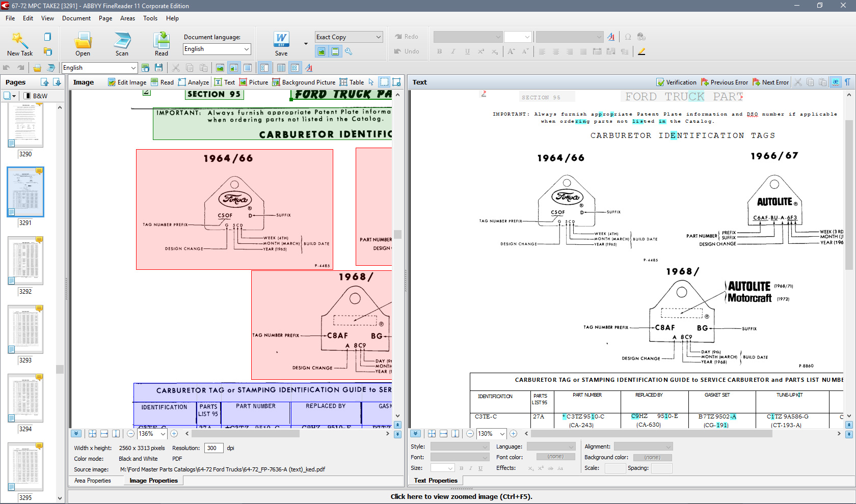Click the Resolution 300 dpi field
Viewport: 856px width, 504px height.
pos(214,448)
